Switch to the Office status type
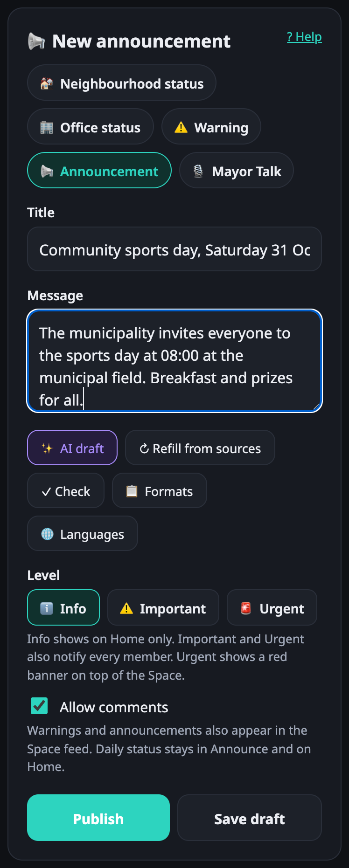 point(91,126)
